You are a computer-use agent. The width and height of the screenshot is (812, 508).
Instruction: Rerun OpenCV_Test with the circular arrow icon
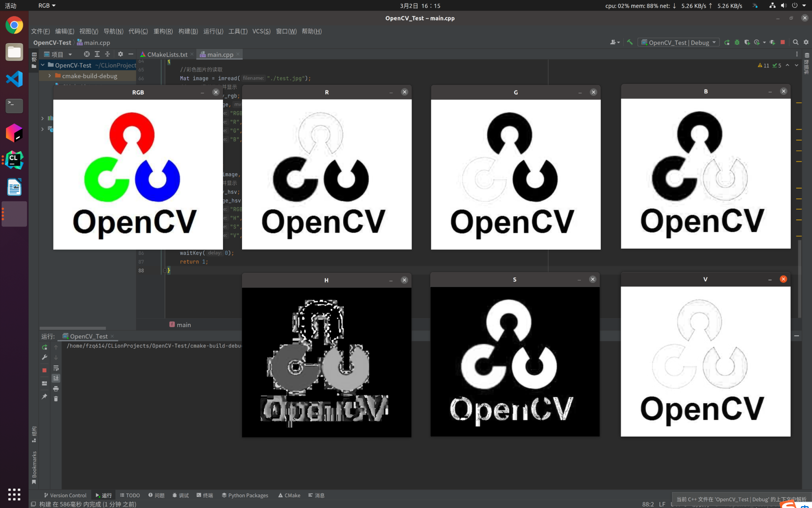44,347
